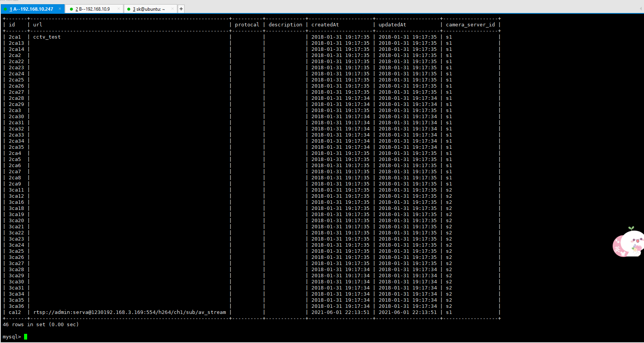Viewport: 644px width, 343px height.
Task: Click createdAt value in the 2ca32 row
Action: click(x=340, y=129)
